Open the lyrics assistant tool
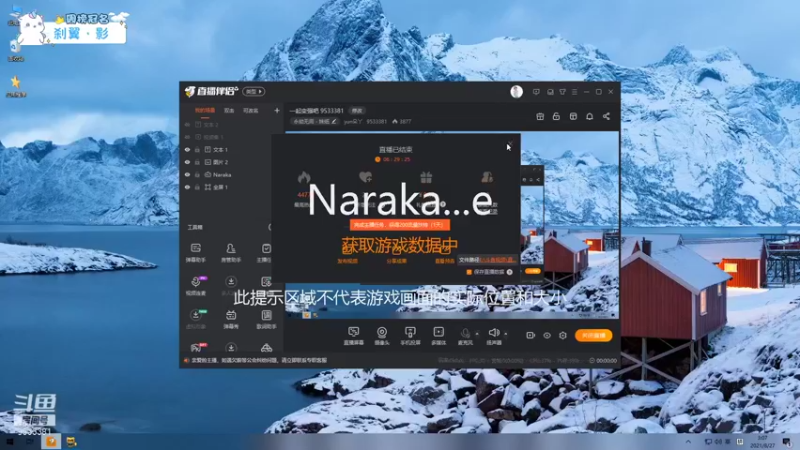The image size is (800, 450). click(266, 319)
